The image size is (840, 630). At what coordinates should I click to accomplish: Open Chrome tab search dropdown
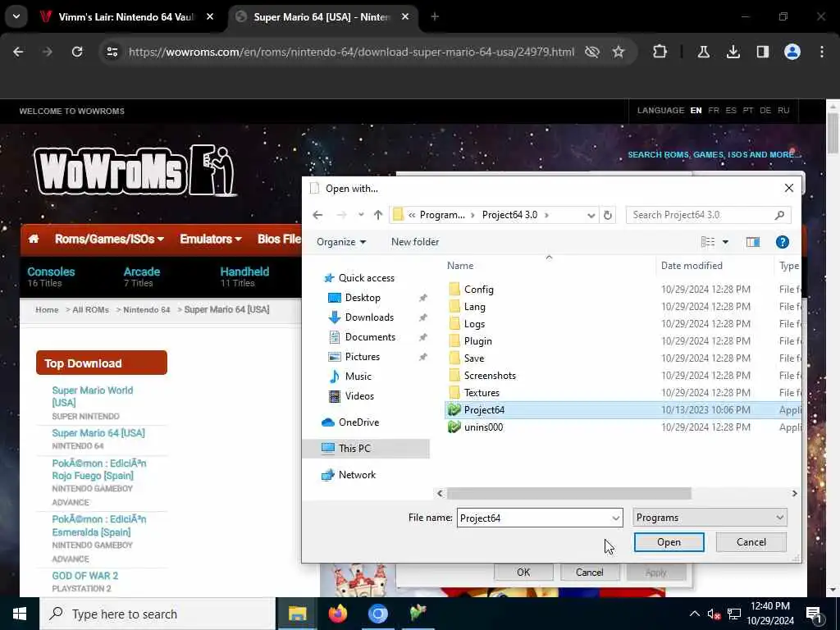point(16,16)
